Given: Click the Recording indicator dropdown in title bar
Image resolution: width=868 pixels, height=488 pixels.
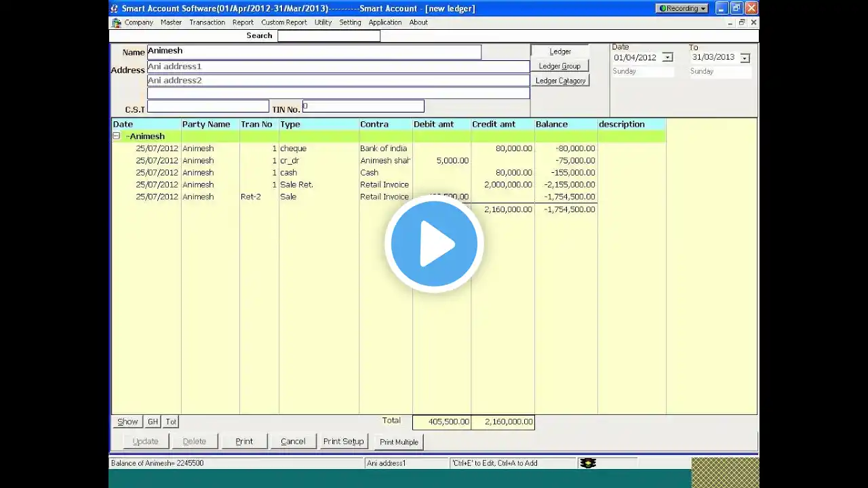Looking at the screenshot, I should [x=682, y=8].
